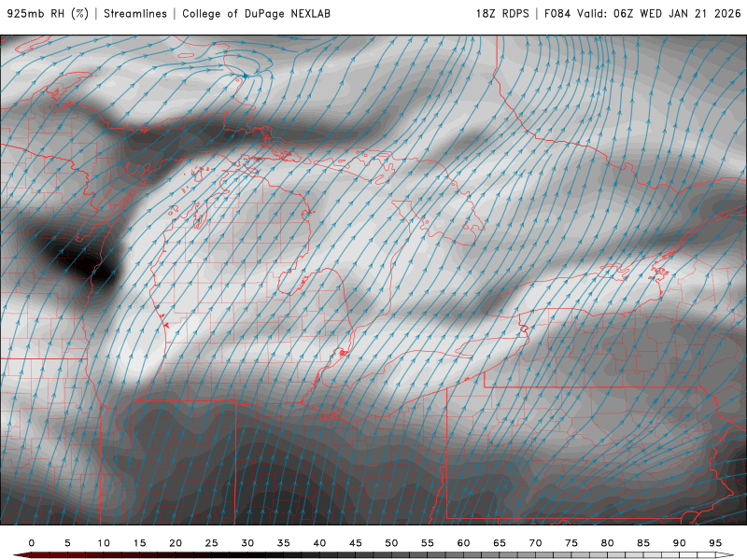Screen dimensions: 747x560
Task: Click 'College of DuPage NEXLAB' text
Action: point(256,14)
